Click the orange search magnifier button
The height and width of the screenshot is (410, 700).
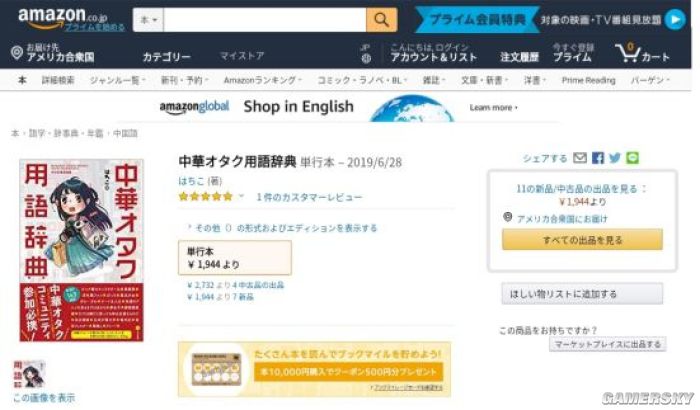[x=381, y=20]
